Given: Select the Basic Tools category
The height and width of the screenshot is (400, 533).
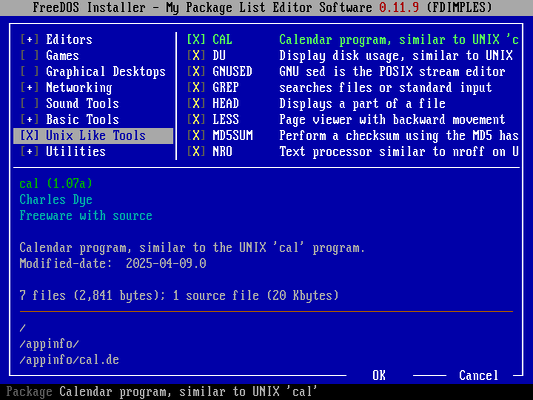Looking at the screenshot, I should [x=83, y=120].
